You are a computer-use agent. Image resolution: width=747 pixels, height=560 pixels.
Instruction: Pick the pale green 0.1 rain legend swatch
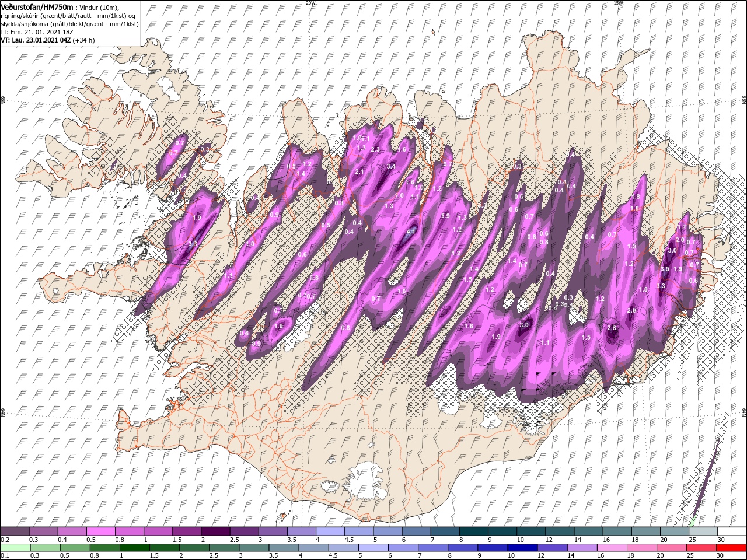[x=15, y=548]
